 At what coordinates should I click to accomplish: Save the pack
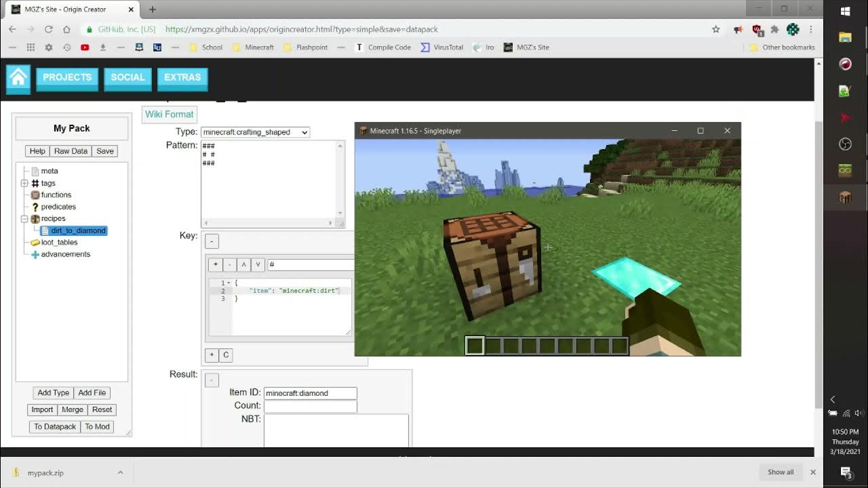pyautogui.click(x=105, y=151)
